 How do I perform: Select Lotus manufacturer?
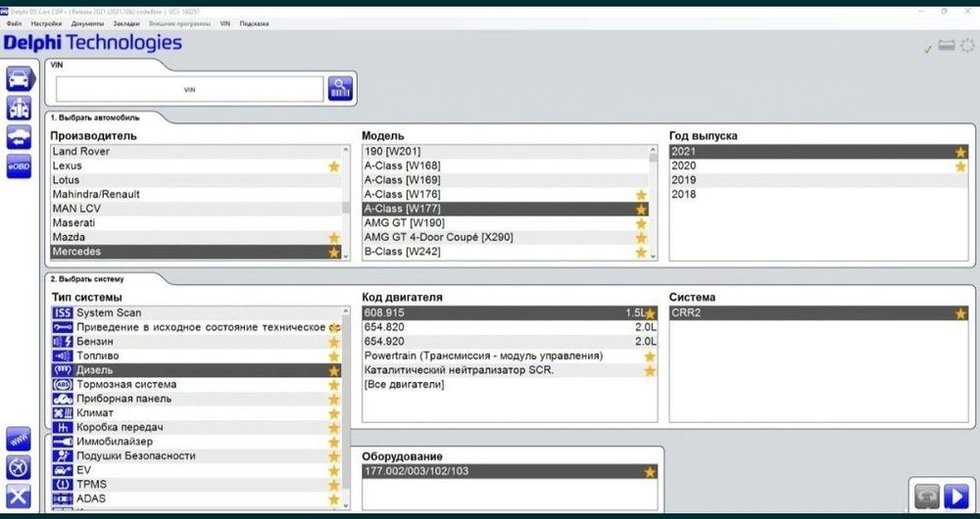pos(196,180)
